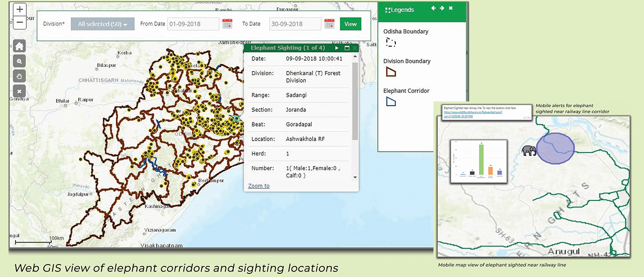Click 'Bilaspur' on the map

(106, 66)
